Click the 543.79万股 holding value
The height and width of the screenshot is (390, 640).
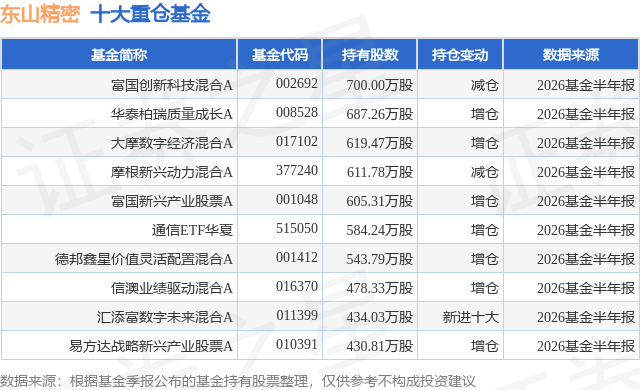(x=380, y=259)
